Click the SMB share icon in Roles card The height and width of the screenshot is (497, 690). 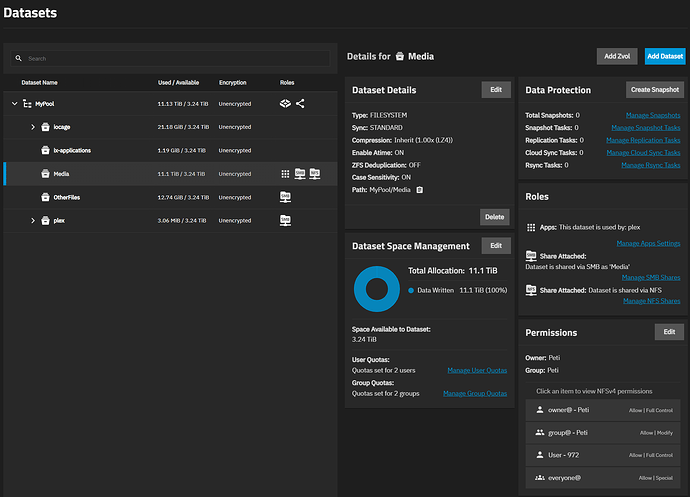pyautogui.click(x=531, y=256)
